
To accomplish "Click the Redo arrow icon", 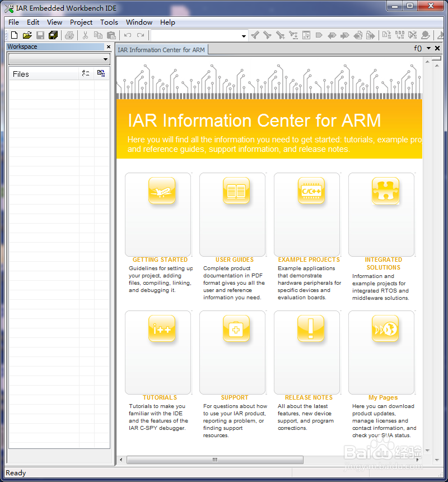I will pyautogui.click(x=141, y=35).
